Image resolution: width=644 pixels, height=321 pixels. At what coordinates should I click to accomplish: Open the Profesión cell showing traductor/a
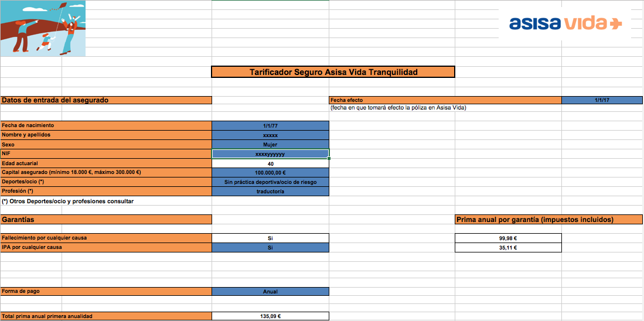[x=270, y=192]
